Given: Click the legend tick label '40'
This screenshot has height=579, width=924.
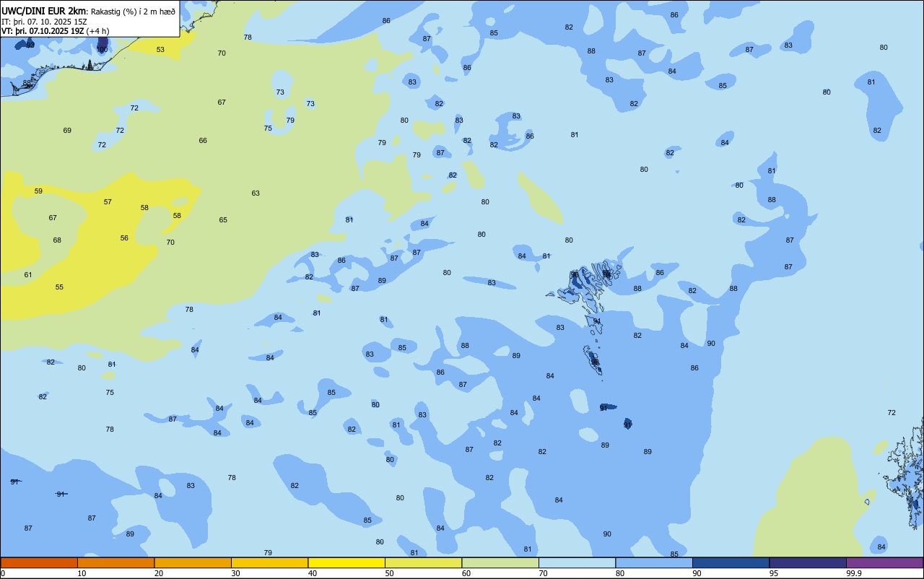Looking at the screenshot, I should point(313,573).
